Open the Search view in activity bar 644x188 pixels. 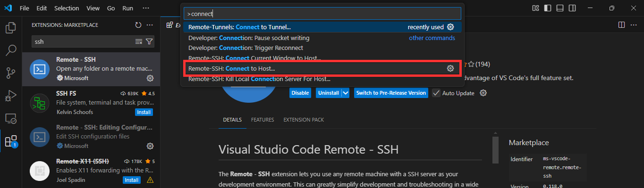(x=10, y=50)
